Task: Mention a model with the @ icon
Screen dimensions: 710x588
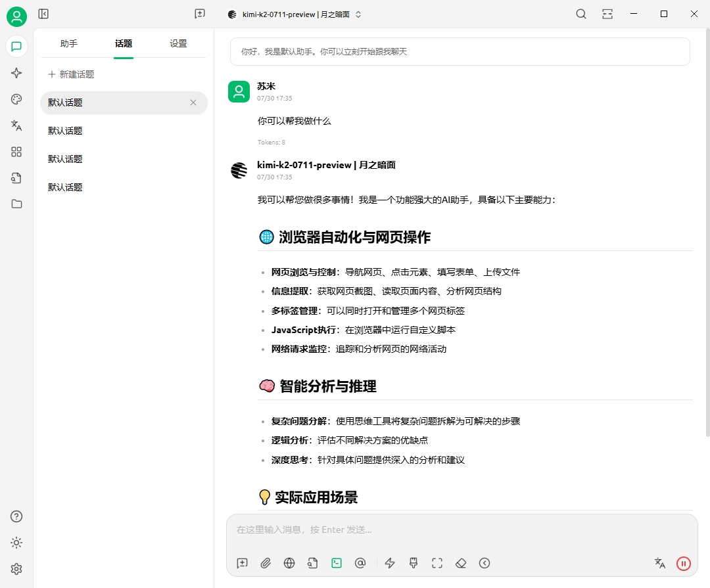Action: point(360,563)
